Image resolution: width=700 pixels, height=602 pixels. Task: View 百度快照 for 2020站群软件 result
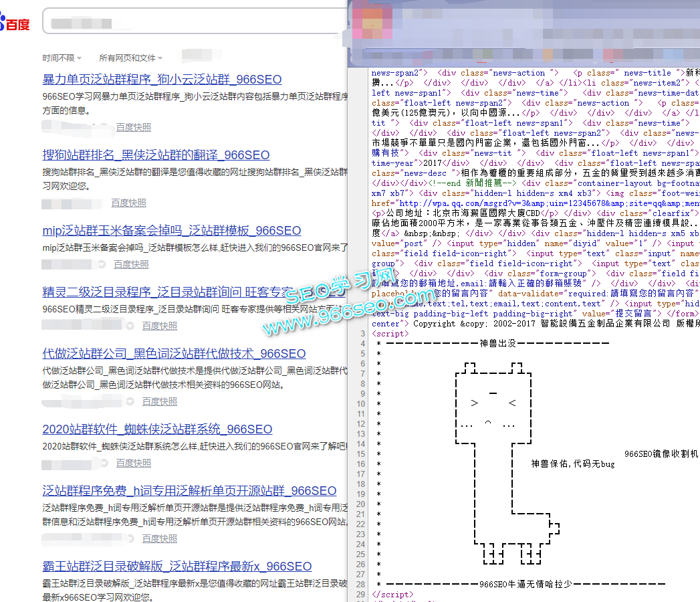click(x=134, y=463)
